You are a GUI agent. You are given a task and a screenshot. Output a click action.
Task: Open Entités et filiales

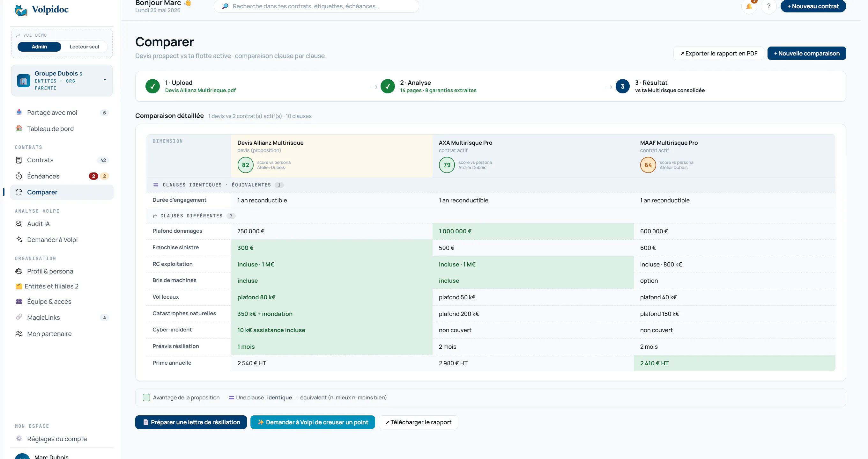(x=62, y=286)
